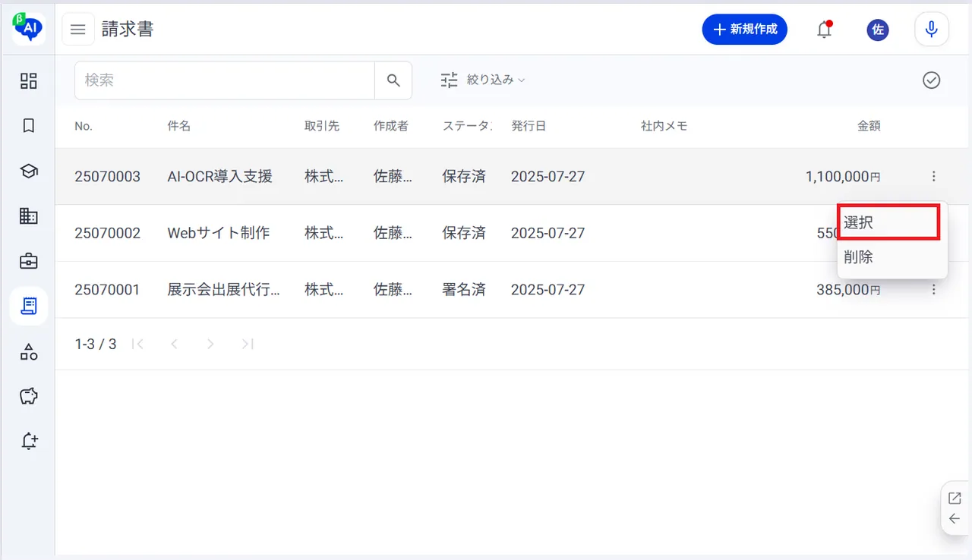972x560 pixels.
Task: Open the building companies icon in sidebar
Action: pos(28,216)
